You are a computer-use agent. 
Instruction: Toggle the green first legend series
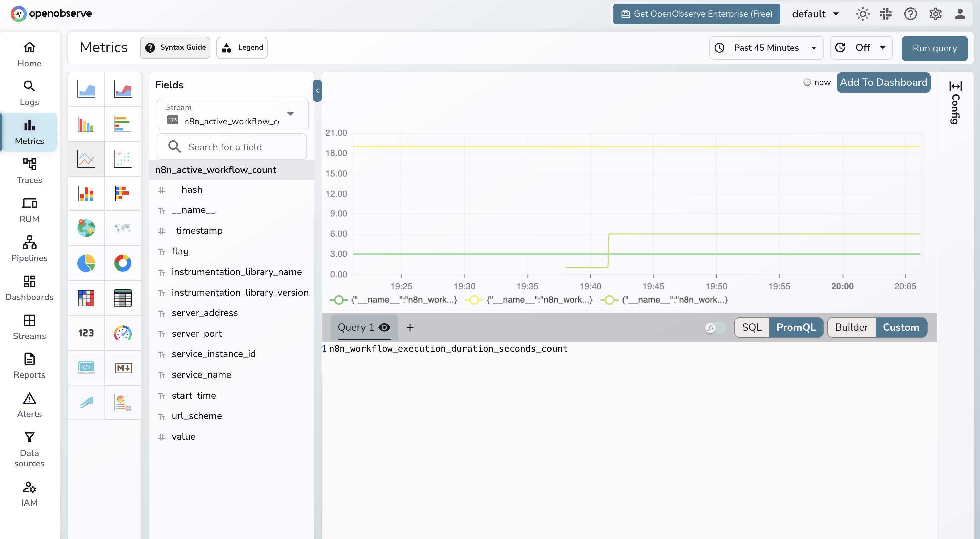[393, 300]
